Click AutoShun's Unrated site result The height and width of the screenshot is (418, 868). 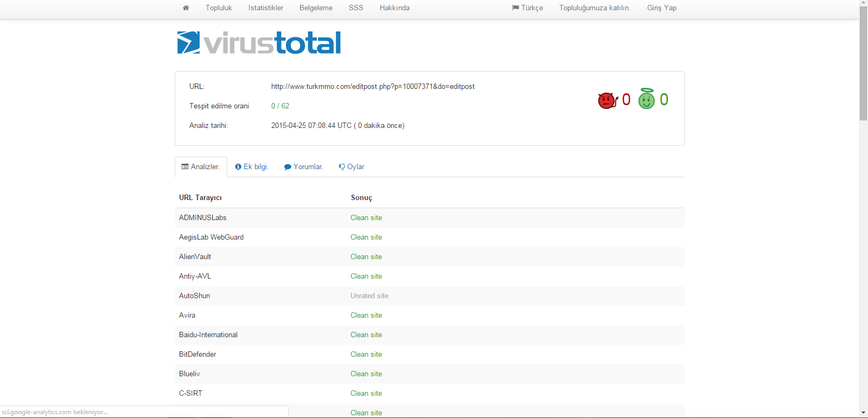369,296
